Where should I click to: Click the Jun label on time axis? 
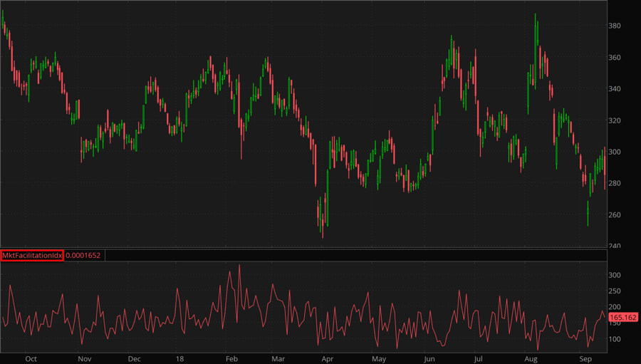click(x=429, y=358)
